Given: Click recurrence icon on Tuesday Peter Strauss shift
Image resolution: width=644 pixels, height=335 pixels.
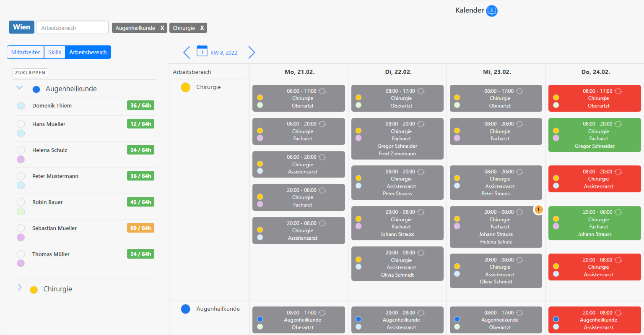Looking at the screenshot, I should click(421, 172).
